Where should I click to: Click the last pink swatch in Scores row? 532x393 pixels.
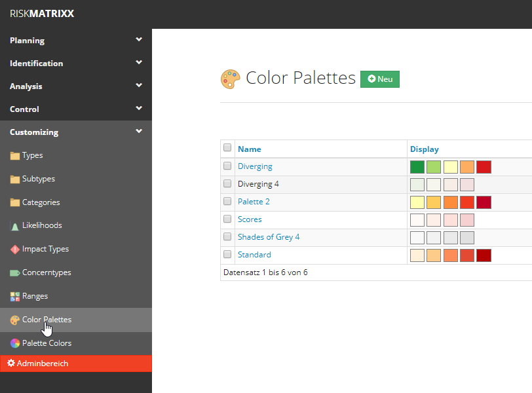pos(467,220)
